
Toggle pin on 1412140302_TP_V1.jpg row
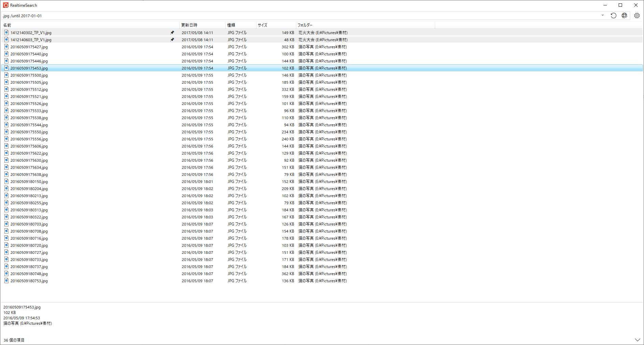click(172, 33)
